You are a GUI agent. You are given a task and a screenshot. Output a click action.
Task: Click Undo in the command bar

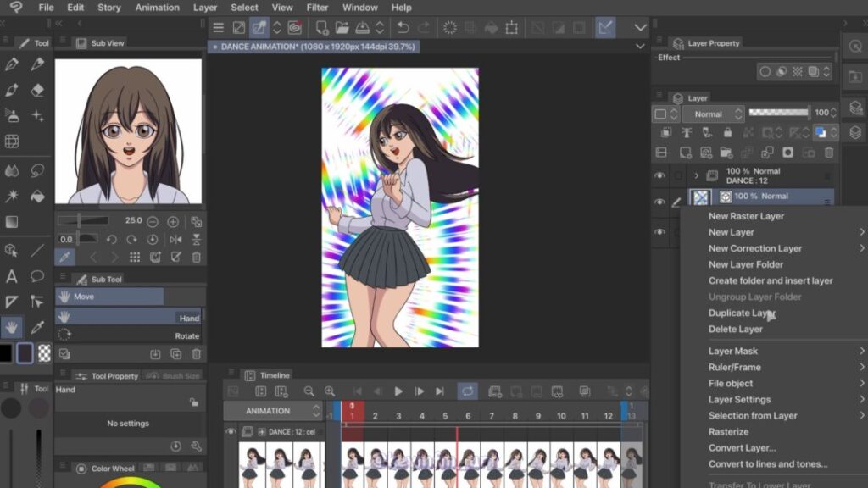coord(403,27)
